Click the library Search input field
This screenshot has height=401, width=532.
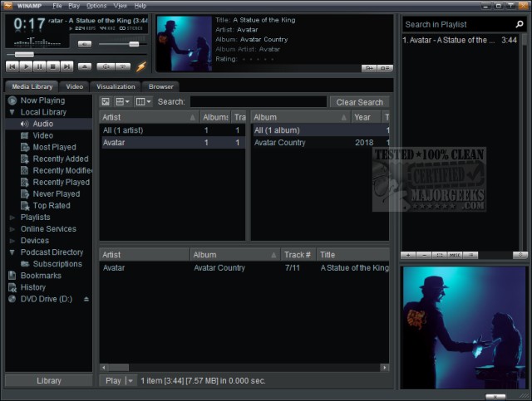pos(259,101)
